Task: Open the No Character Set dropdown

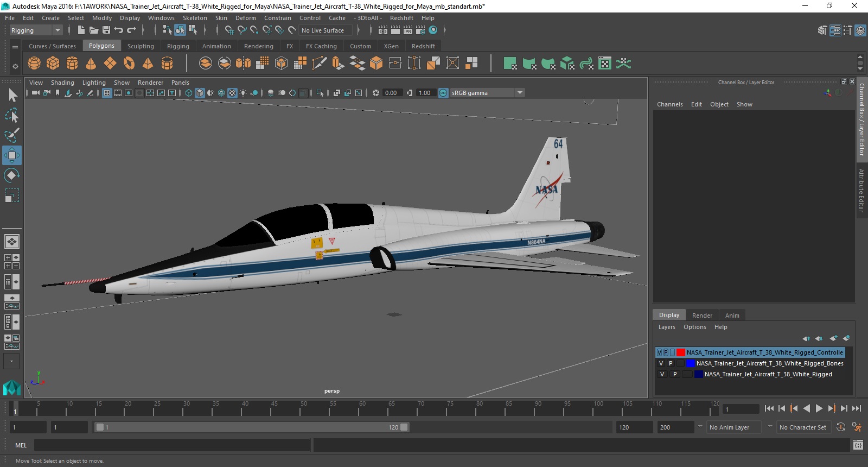Action: click(803, 427)
